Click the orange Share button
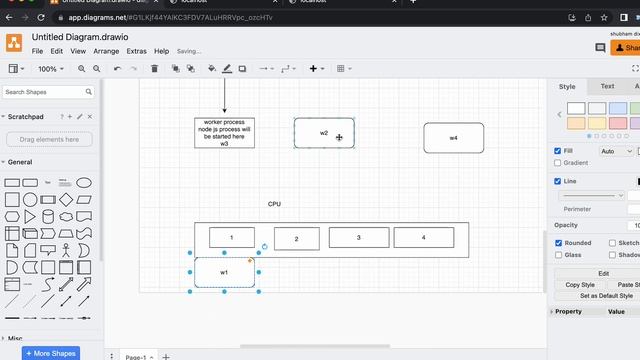Viewport: 640px width, 360px height. [626, 48]
